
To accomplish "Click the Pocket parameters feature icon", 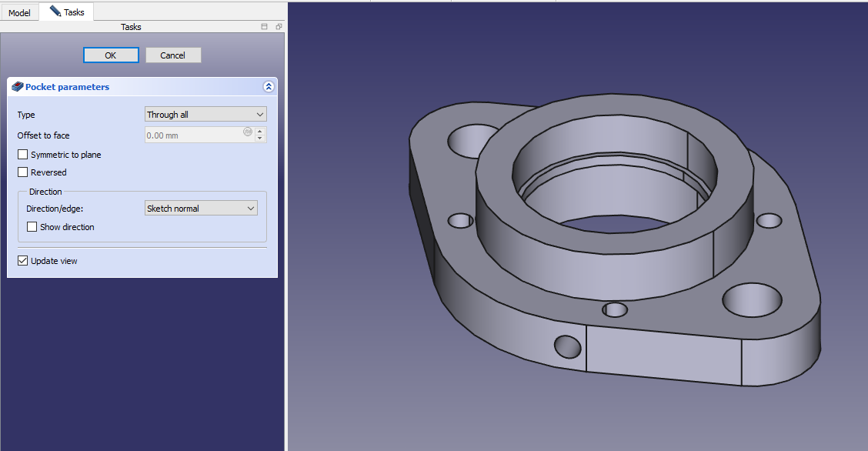I will pyautogui.click(x=18, y=87).
